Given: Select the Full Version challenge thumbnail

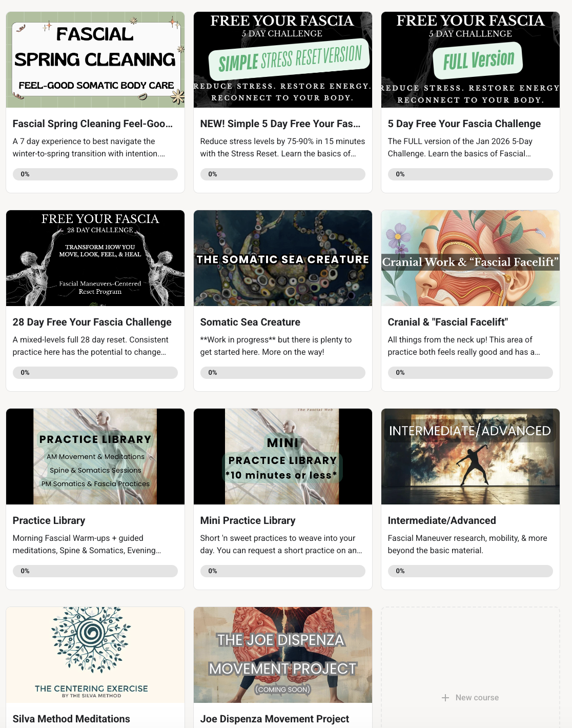Looking at the screenshot, I should coord(471,60).
